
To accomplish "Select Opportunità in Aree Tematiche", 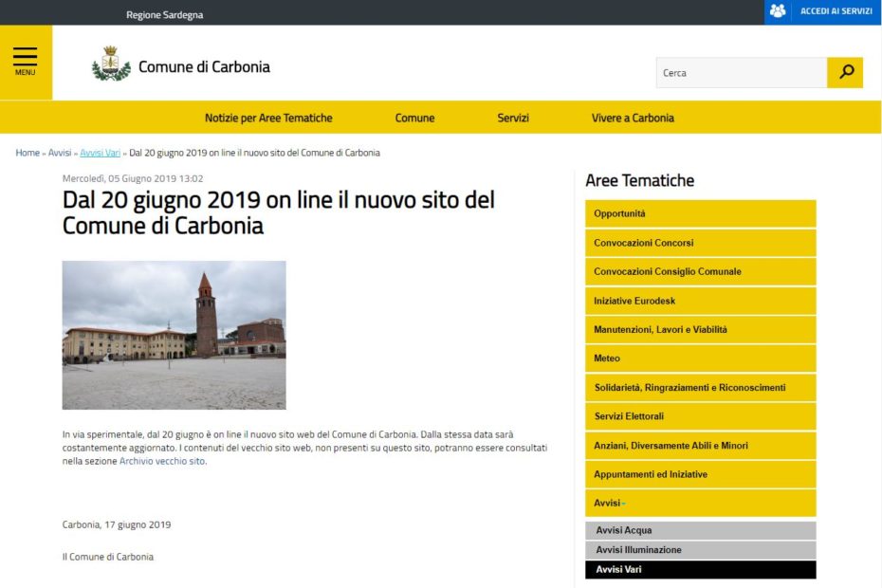I will pos(700,213).
